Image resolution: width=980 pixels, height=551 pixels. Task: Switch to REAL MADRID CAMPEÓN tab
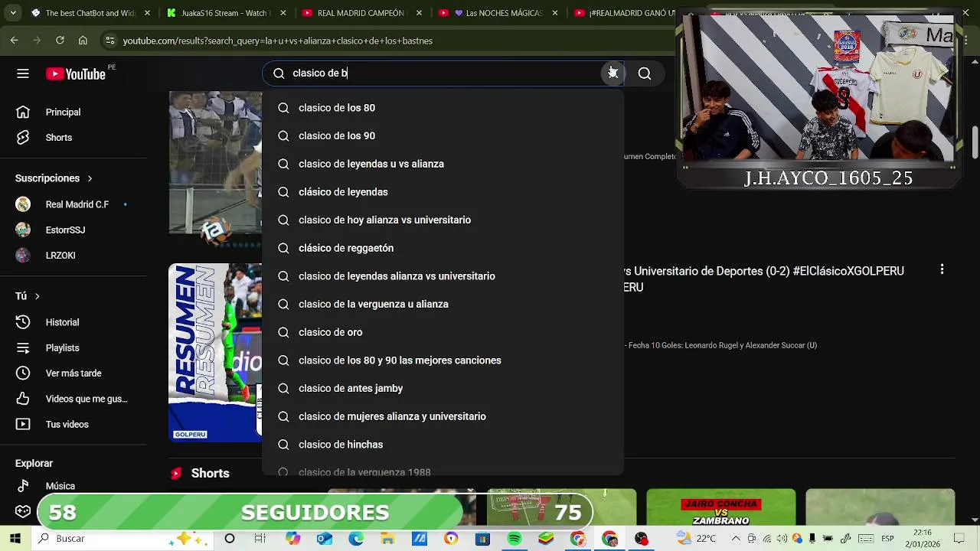coord(360,13)
